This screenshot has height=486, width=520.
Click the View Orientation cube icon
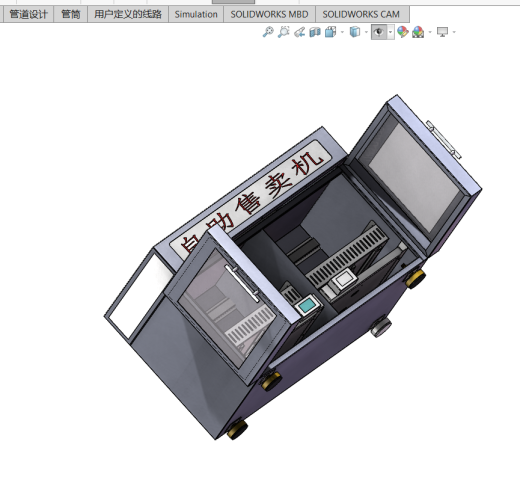330,32
